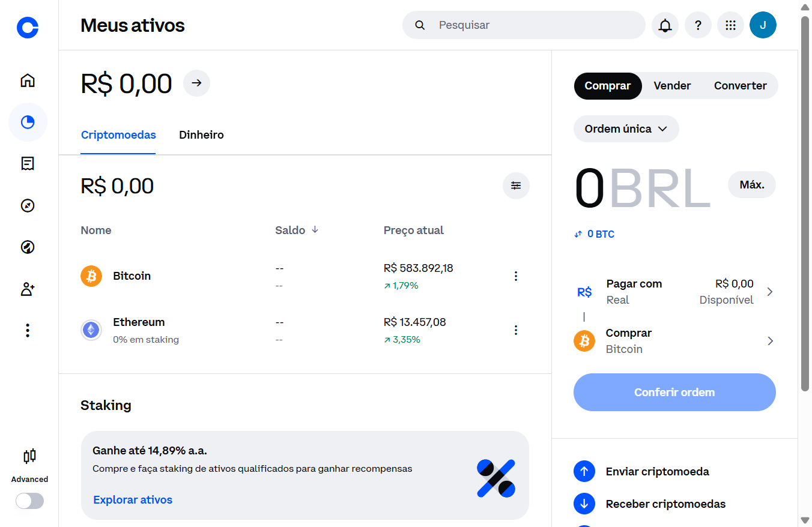The width and height of the screenshot is (812, 527).
Task: Open the asset list filter settings icon
Action: click(516, 185)
